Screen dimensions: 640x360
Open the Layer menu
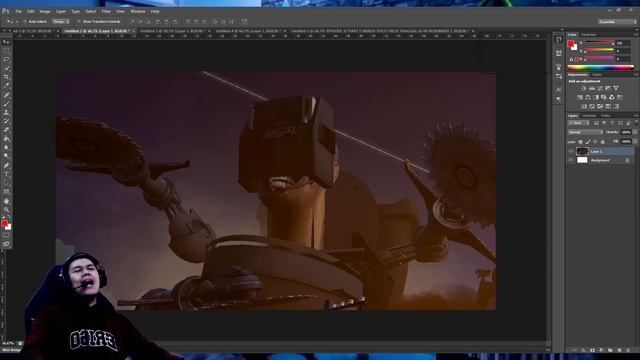[61, 11]
